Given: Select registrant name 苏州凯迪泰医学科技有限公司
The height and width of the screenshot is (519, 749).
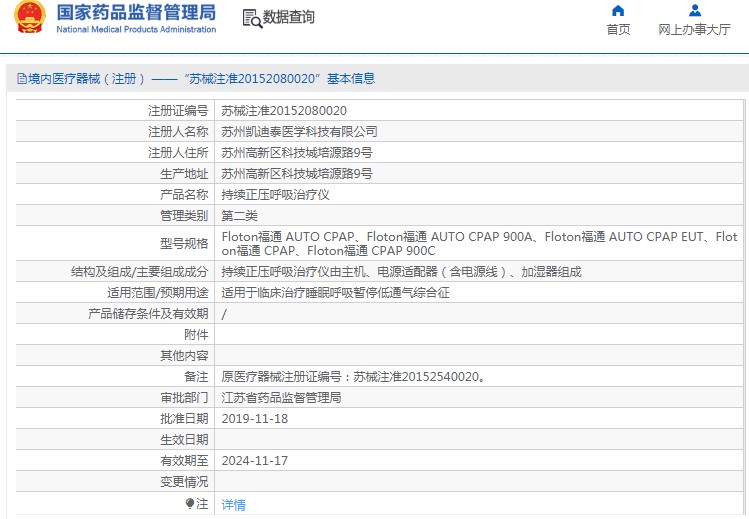Looking at the screenshot, I should pyautogui.click(x=300, y=132).
